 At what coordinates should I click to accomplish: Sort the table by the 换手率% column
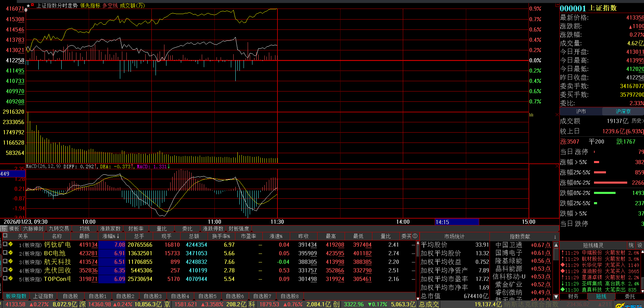[x=221, y=236]
